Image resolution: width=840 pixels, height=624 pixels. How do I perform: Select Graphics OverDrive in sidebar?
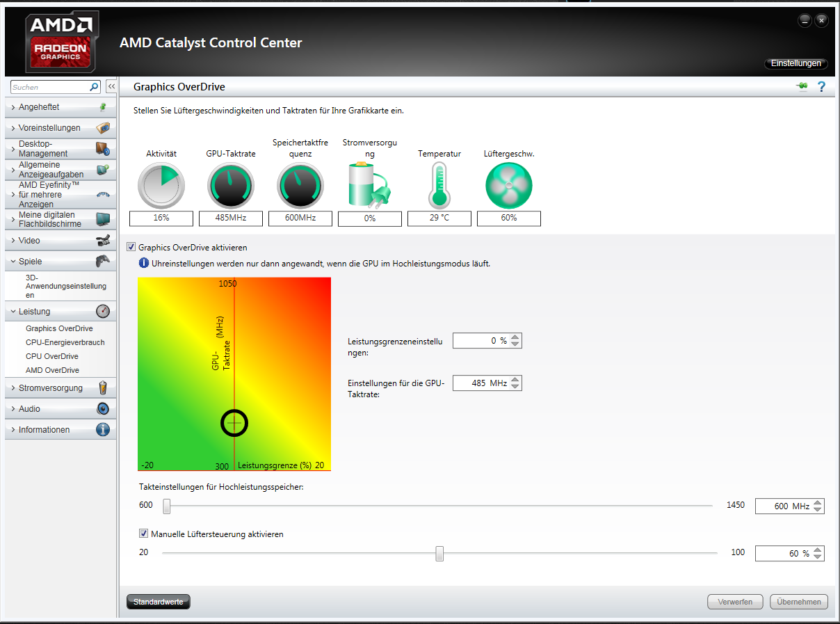[x=59, y=328]
